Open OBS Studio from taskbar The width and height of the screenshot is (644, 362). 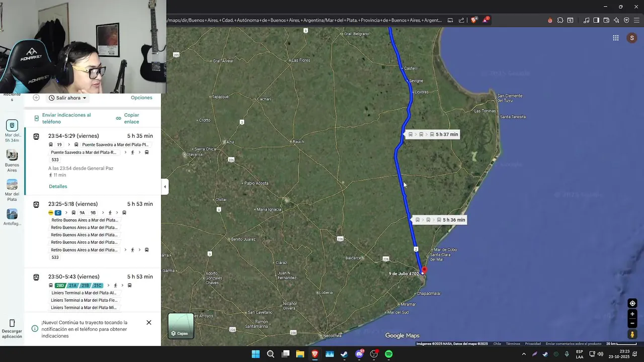[x=374, y=354]
